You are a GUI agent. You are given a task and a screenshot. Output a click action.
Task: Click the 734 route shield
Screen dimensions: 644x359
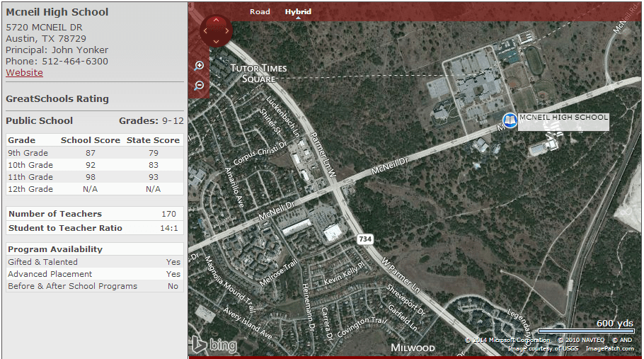tap(365, 239)
